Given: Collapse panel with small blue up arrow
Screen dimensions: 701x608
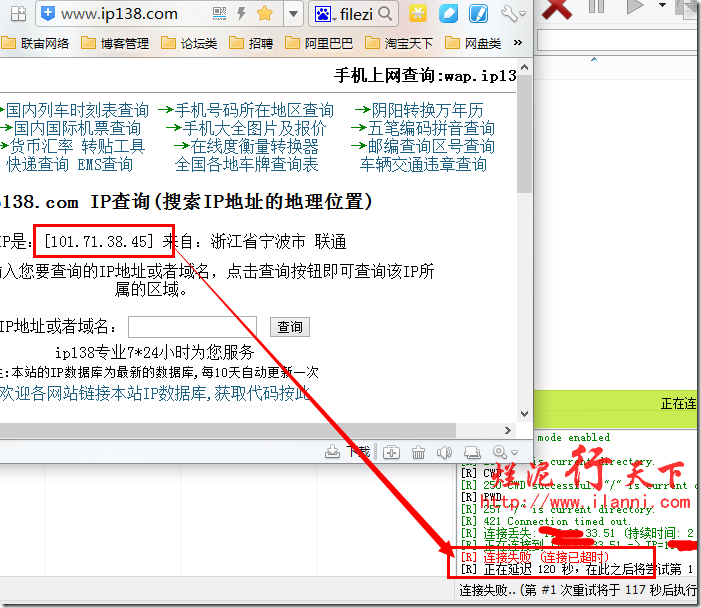Looking at the screenshot, I should click(594, 59).
